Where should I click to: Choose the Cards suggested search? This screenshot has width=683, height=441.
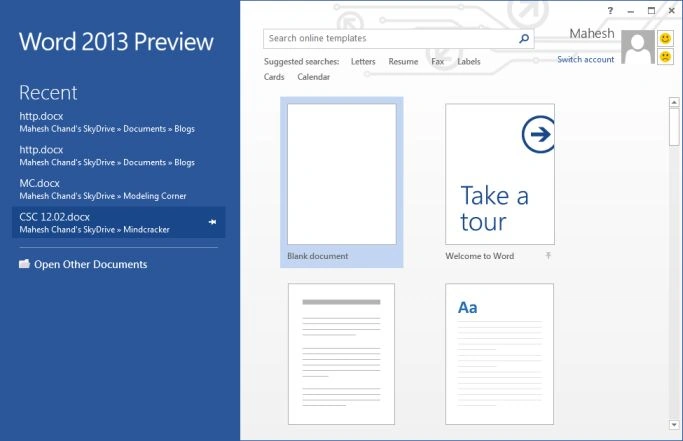coord(274,77)
